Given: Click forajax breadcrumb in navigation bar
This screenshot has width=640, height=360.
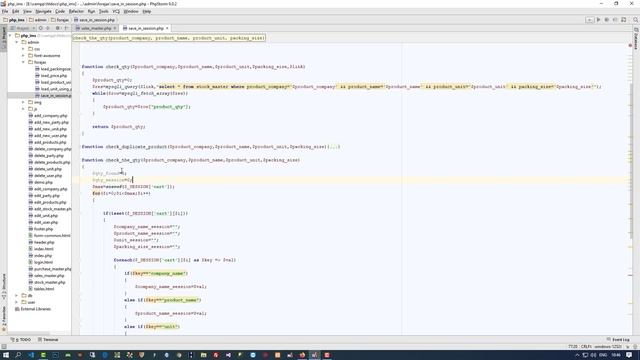Looking at the screenshot, I should (x=60, y=20).
